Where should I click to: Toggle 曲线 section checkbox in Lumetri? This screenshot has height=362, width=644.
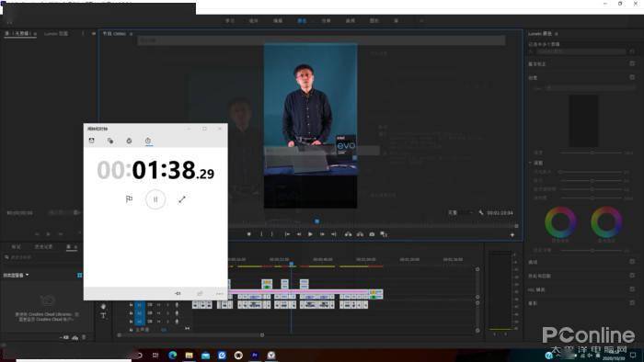click(x=632, y=262)
